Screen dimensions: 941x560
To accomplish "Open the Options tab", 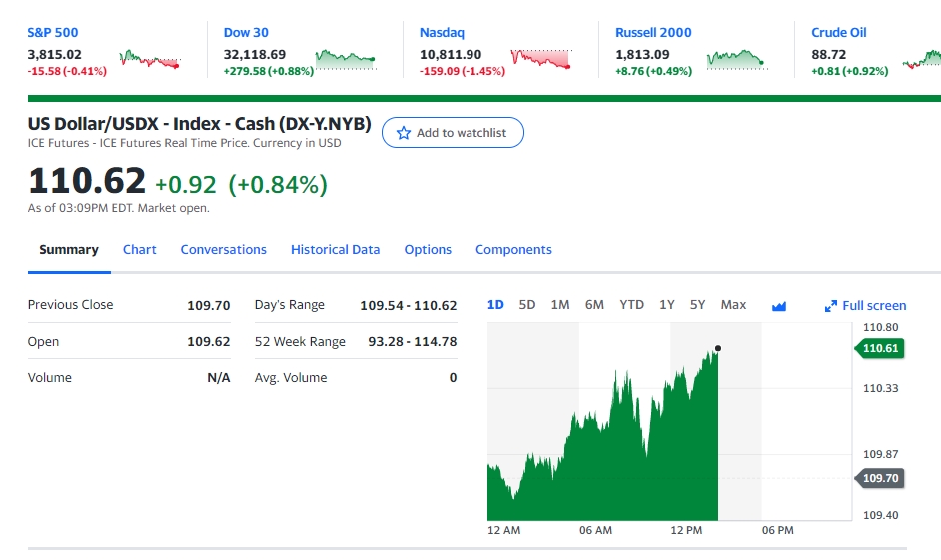I will coord(428,250).
